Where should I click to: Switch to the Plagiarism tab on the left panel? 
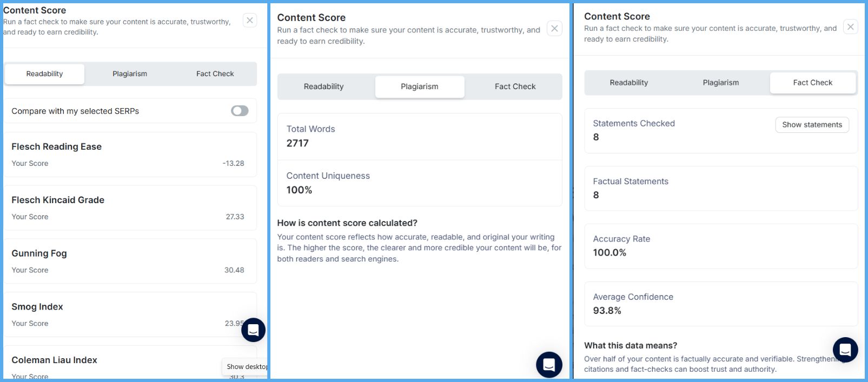tap(130, 73)
